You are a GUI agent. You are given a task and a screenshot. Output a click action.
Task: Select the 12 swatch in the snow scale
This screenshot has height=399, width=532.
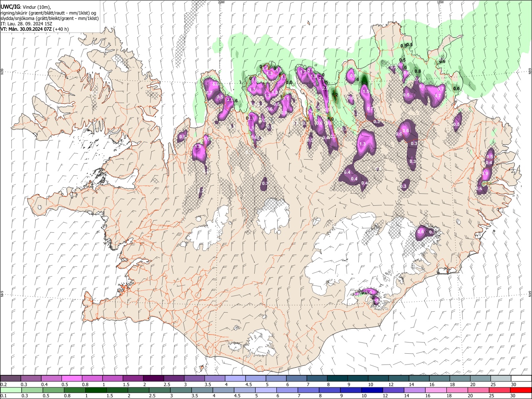tap(399, 379)
